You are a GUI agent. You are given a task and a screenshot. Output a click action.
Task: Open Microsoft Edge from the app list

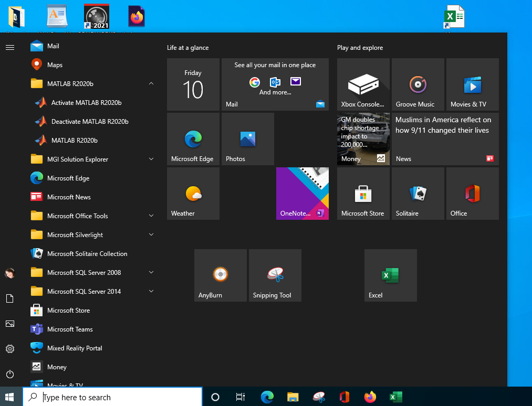91,178
